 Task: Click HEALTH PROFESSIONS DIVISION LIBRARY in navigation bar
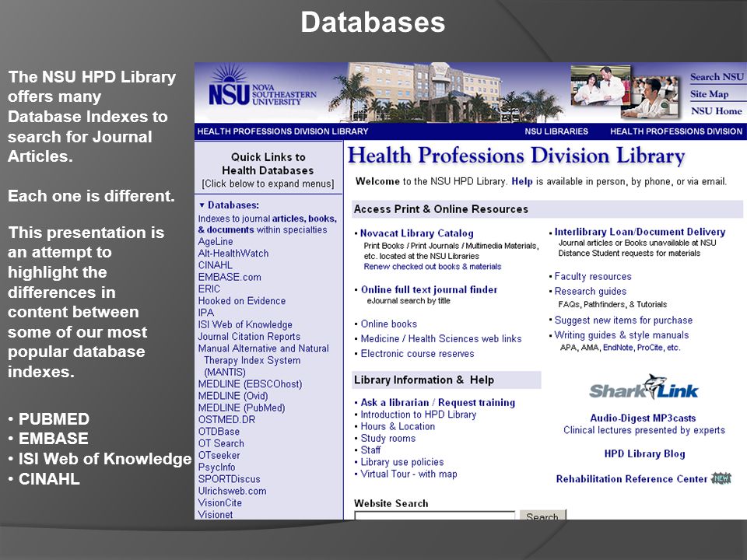click(282, 131)
